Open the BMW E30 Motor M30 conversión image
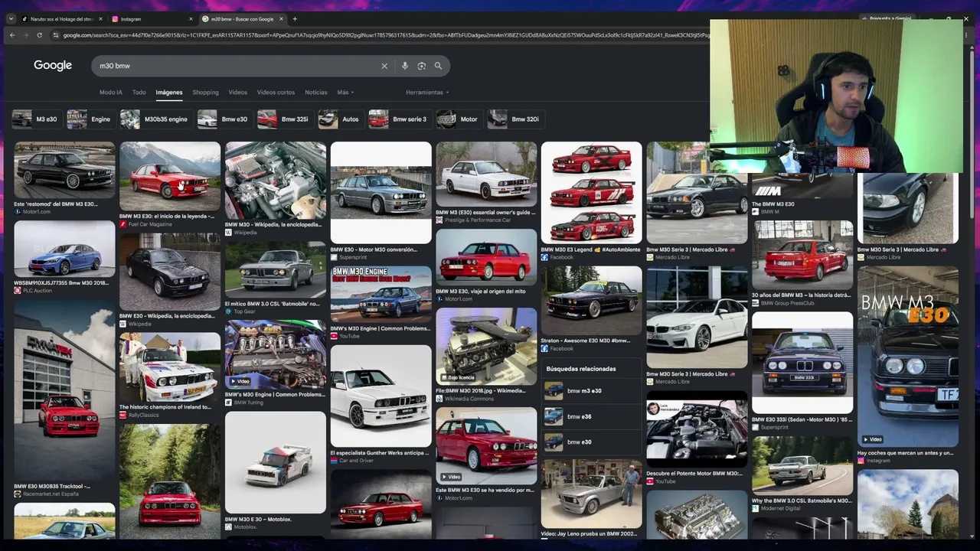Viewport: 980px width, 551px height. click(x=381, y=192)
